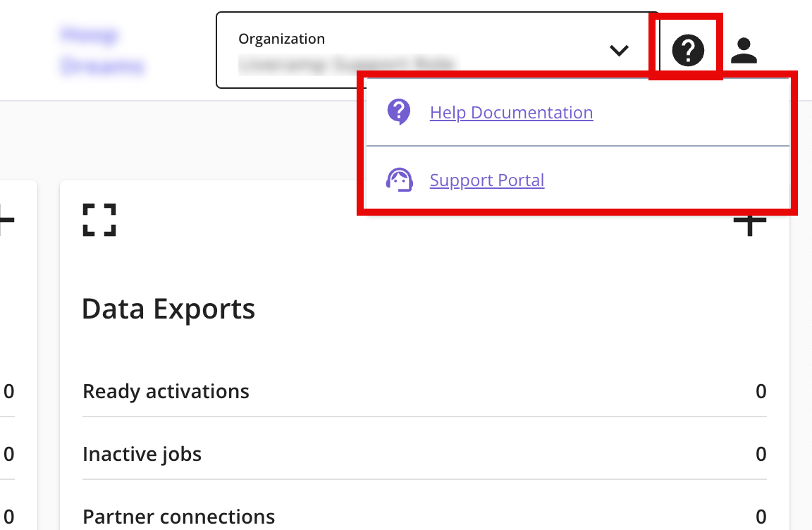Click the purple Help Documentation bubble icon

(x=399, y=112)
